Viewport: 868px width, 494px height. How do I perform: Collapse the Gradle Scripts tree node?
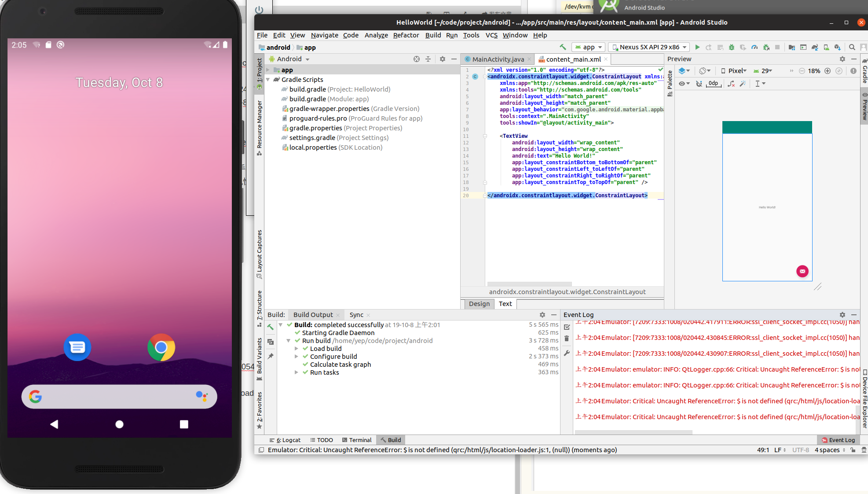click(x=268, y=80)
